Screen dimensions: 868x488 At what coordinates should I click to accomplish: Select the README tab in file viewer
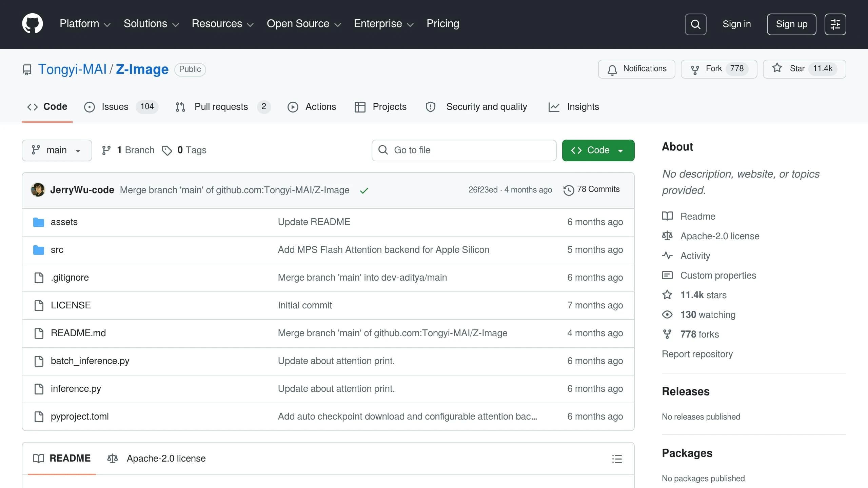click(62, 459)
